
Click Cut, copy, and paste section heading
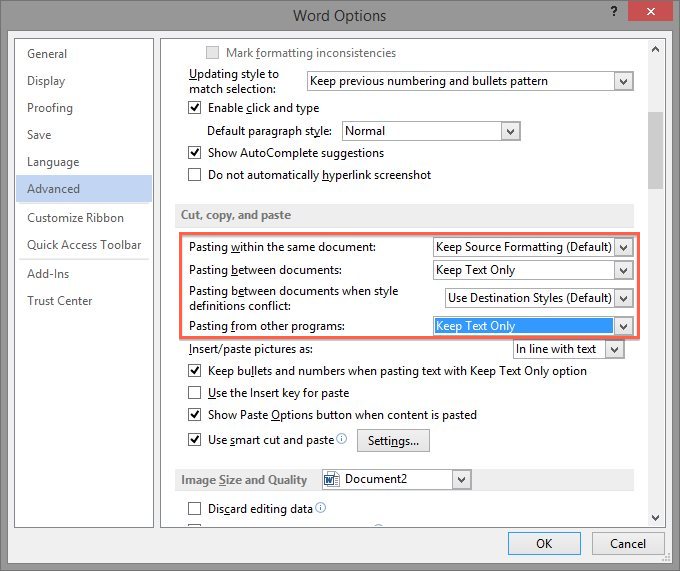(x=236, y=215)
